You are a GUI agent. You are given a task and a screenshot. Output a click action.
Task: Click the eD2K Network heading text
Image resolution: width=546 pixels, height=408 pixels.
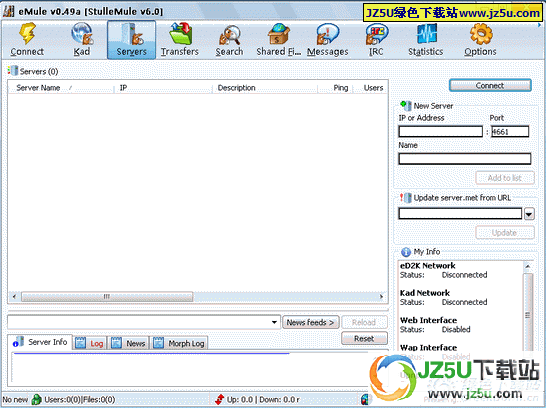[428, 266]
